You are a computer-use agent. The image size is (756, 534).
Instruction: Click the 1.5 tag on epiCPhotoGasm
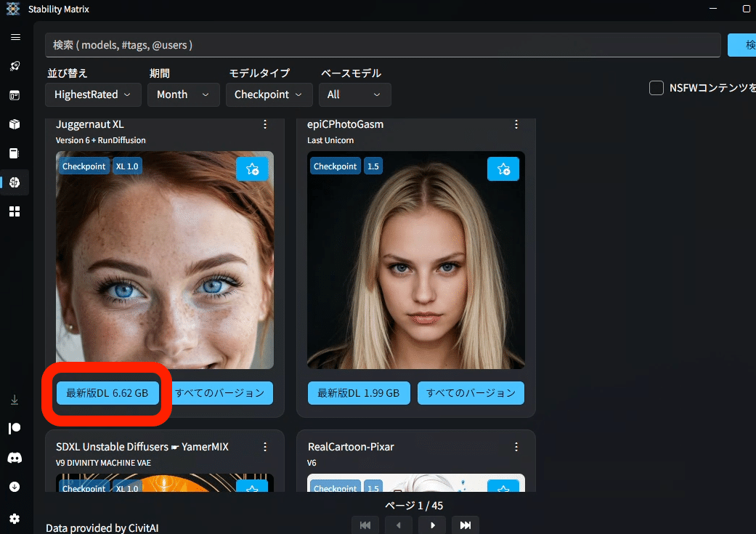(x=373, y=166)
